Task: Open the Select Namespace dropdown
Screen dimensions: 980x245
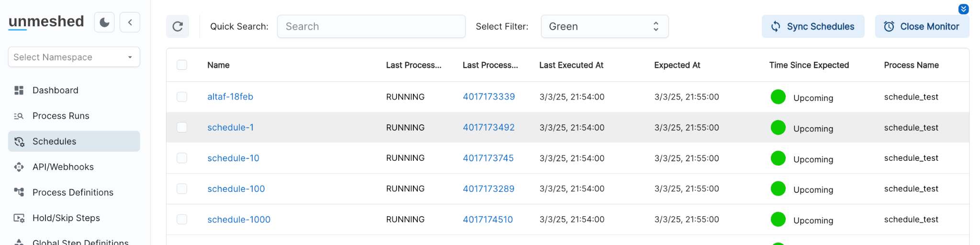Action: (74, 57)
